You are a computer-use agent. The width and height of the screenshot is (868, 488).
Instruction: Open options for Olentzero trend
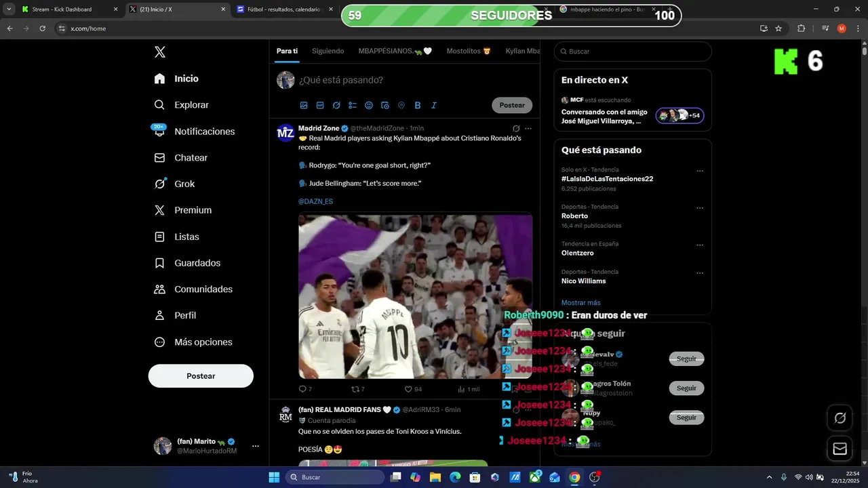coord(700,245)
